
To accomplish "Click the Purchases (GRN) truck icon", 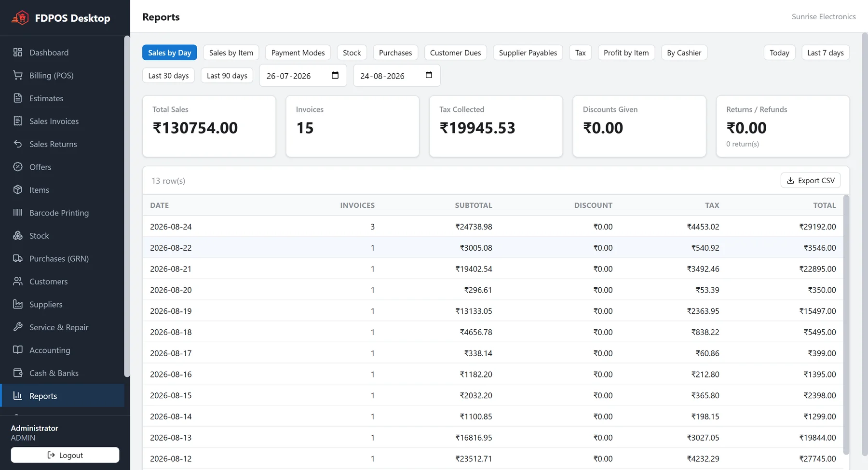I will (x=18, y=258).
